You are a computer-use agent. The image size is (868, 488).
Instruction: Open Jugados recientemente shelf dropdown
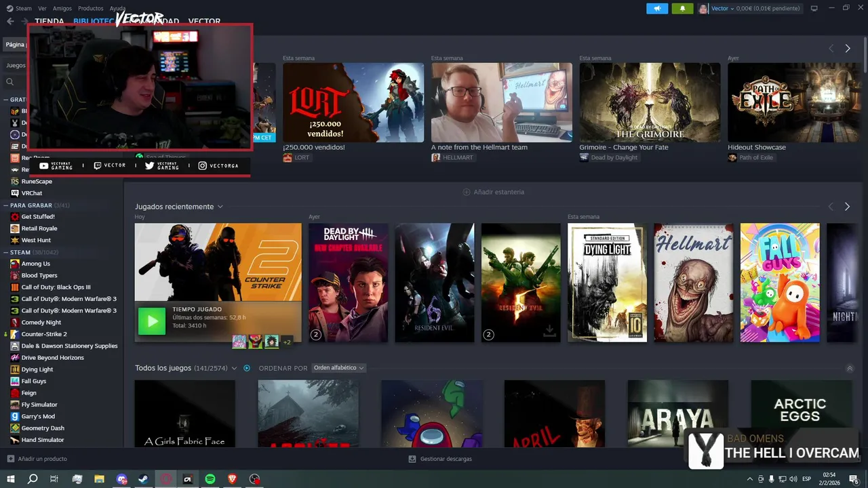[x=220, y=207]
